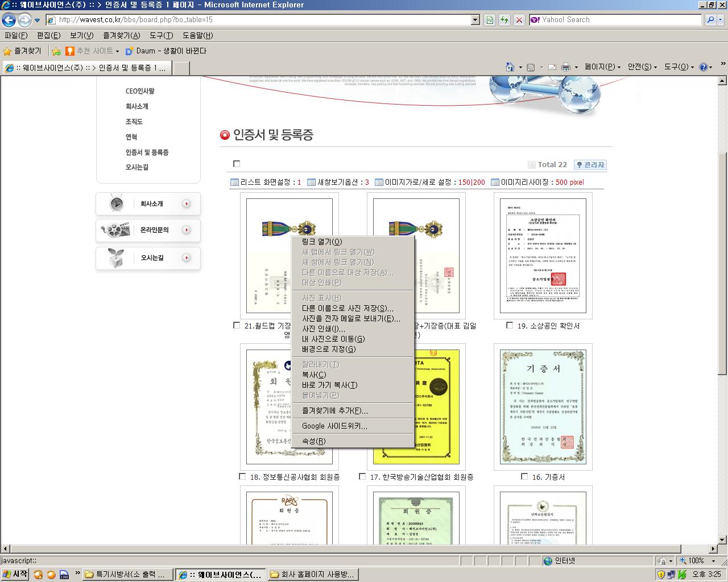This screenshot has width=728, height=582.
Task: Open the Print button dropdown arrow
Action: (576, 67)
